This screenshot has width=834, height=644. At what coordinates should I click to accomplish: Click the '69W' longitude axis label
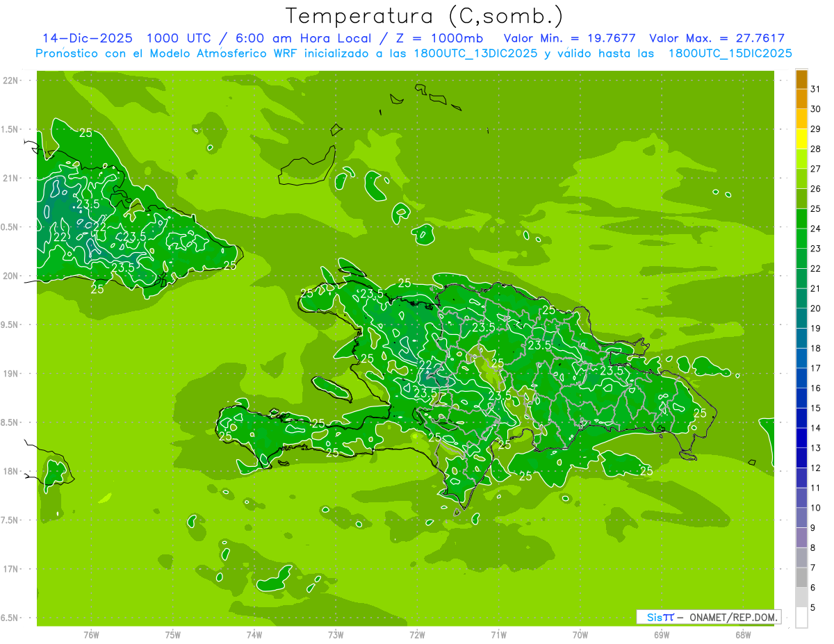[x=661, y=635]
